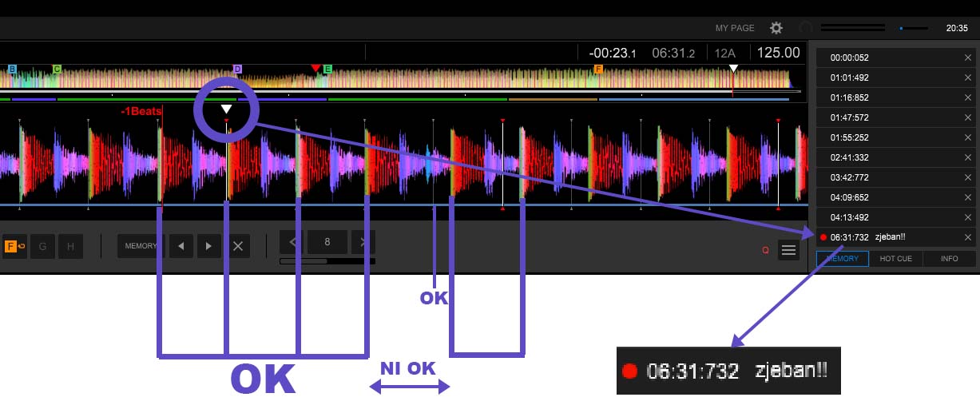
Task: Switch to the MEMORY tab
Action: coord(843,259)
